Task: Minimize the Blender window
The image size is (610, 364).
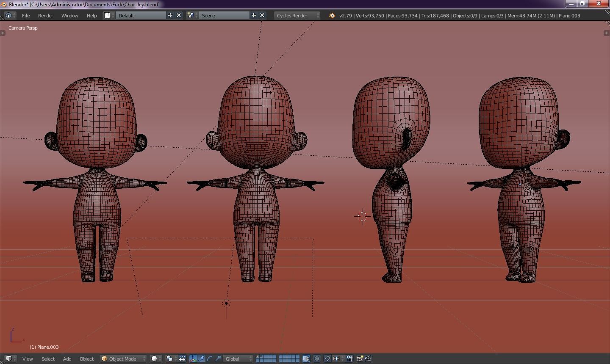Action: [571, 4]
